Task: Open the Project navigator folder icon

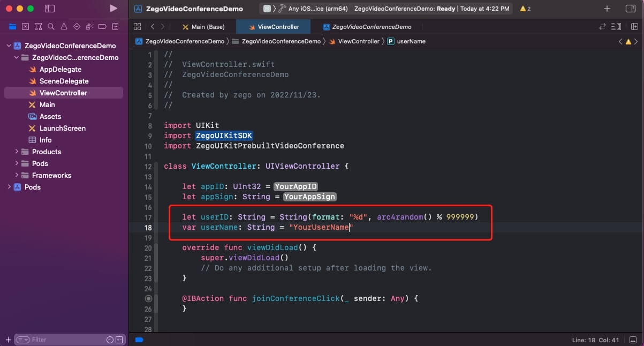Action: tap(12, 26)
